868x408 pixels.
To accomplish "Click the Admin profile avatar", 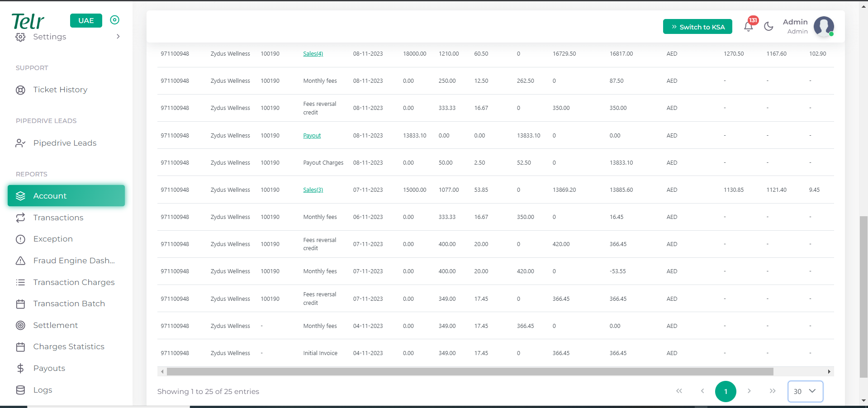I will pyautogui.click(x=824, y=26).
